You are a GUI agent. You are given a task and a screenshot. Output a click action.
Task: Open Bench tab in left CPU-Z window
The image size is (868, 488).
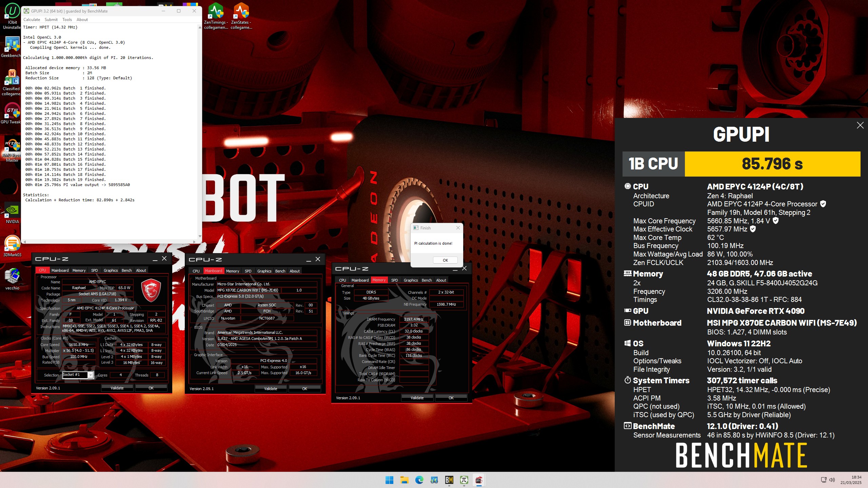[x=126, y=270]
